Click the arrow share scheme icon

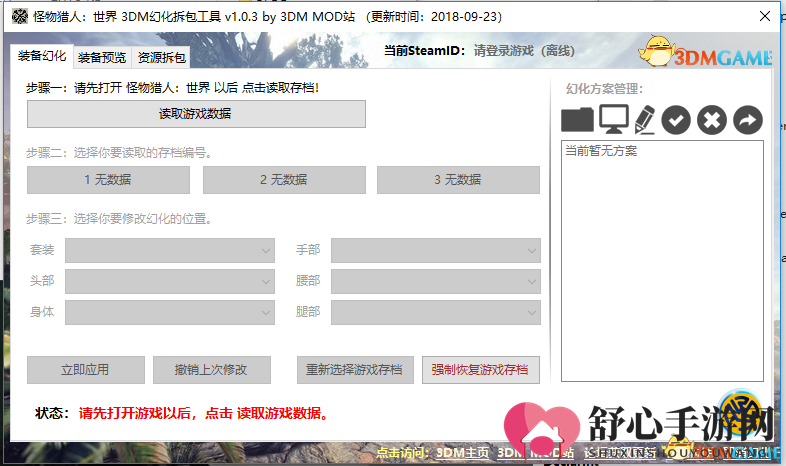coord(748,120)
